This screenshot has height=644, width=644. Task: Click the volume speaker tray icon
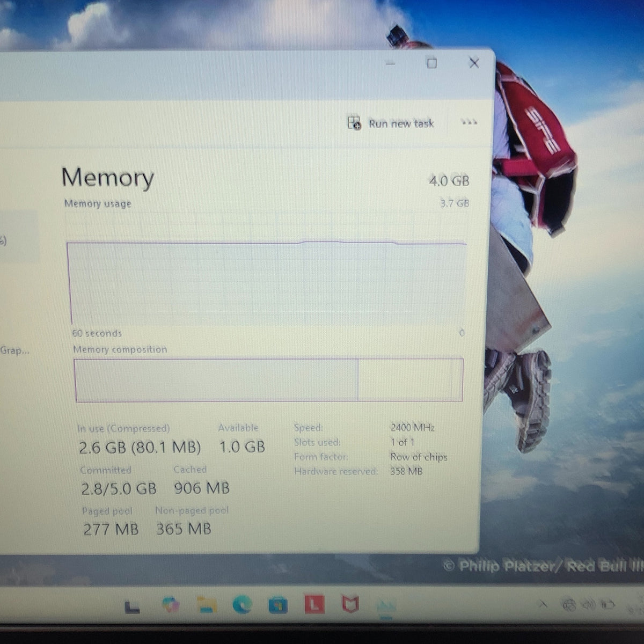pyautogui.click(x=588, y=605)
